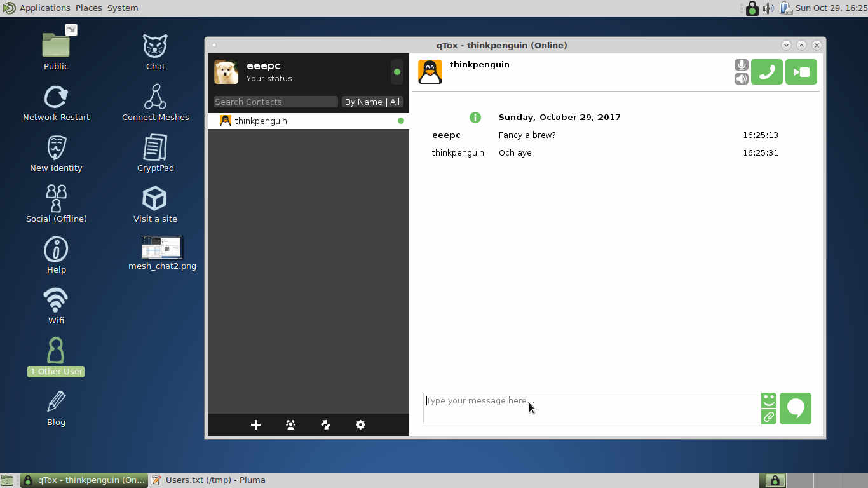Open the Chat cat desktop icon
868x488 pixels.
[155, 52]
